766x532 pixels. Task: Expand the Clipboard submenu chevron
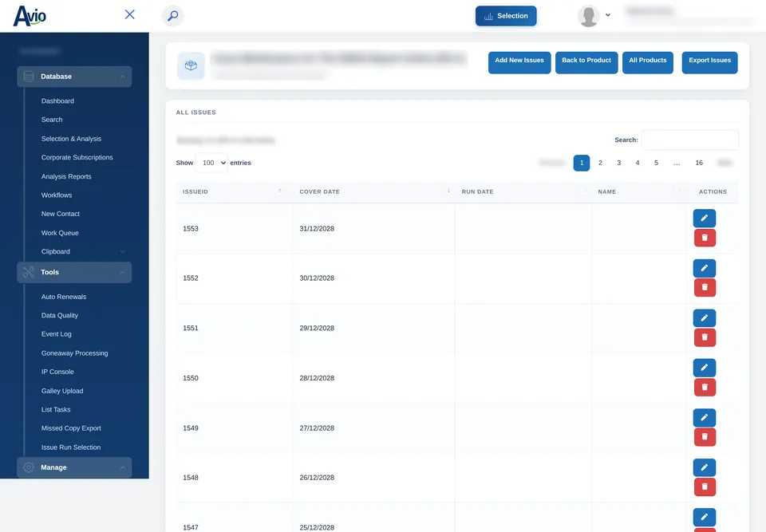pos(123,251)
